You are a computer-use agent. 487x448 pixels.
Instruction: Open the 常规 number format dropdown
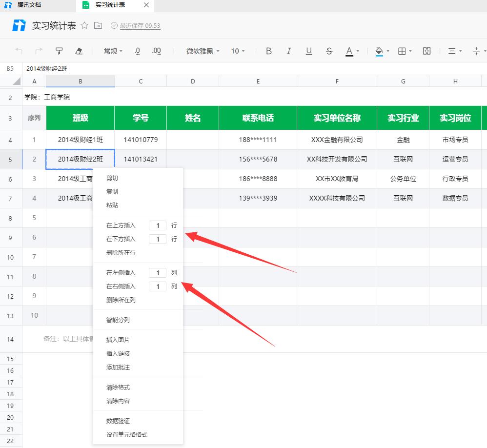point(111,51)
